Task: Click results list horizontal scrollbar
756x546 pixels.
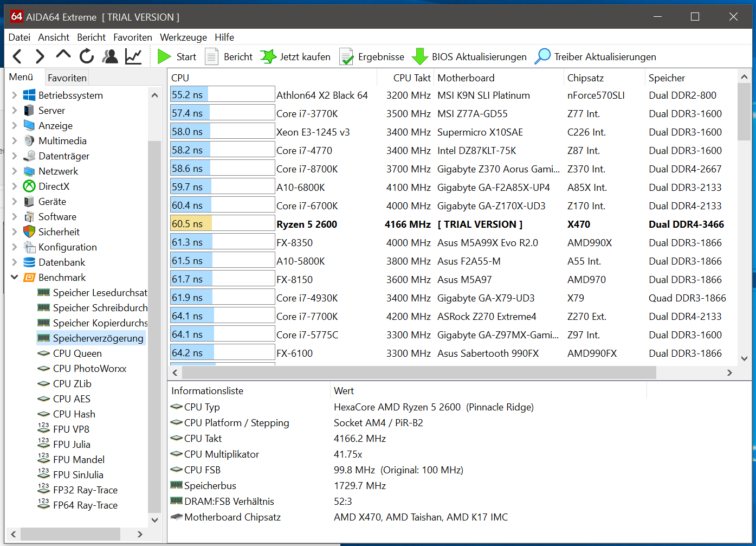Action: [419, 372]
